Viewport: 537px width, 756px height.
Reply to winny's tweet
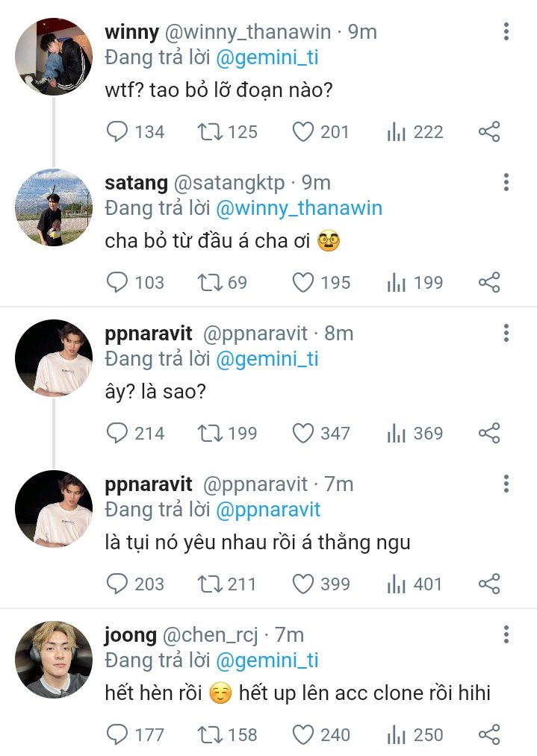click(x=117, y=132)
